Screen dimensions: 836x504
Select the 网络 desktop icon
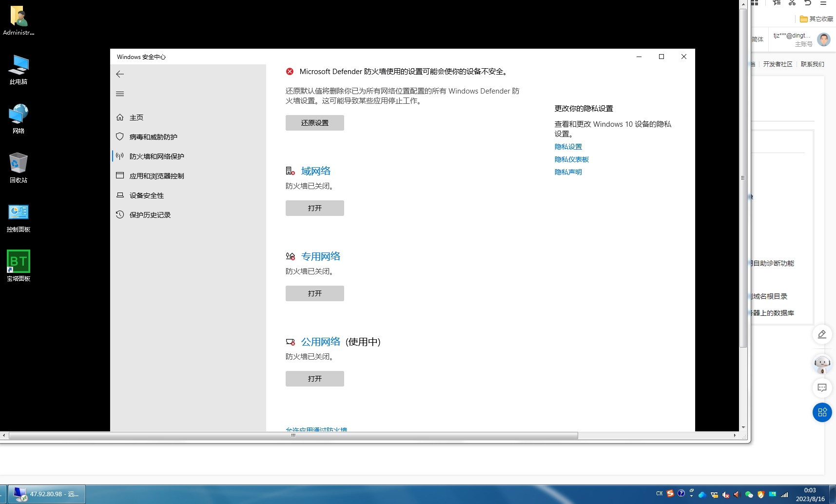tap(19, 119)
